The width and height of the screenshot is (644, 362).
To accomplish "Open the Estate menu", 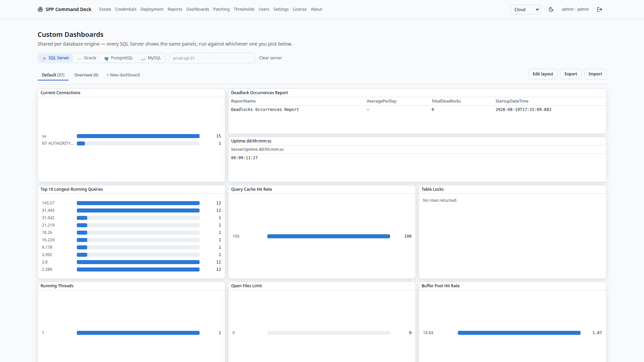I will (x=105, y=9).
